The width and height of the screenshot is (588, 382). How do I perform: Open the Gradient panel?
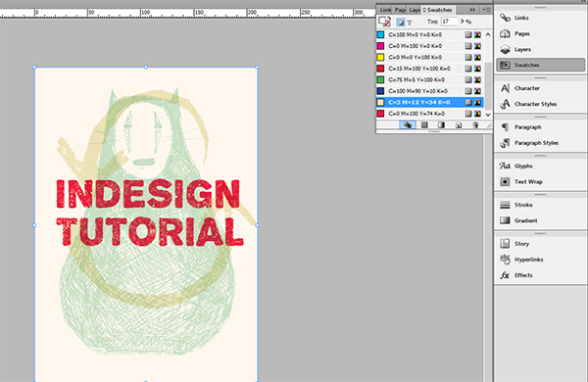pyautogui.click(x=540, y=220)
